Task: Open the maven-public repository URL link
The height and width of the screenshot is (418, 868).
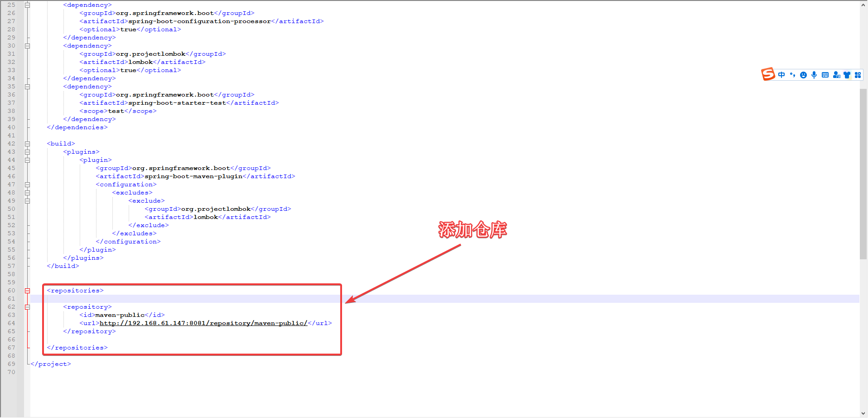Action: point(203,323)
